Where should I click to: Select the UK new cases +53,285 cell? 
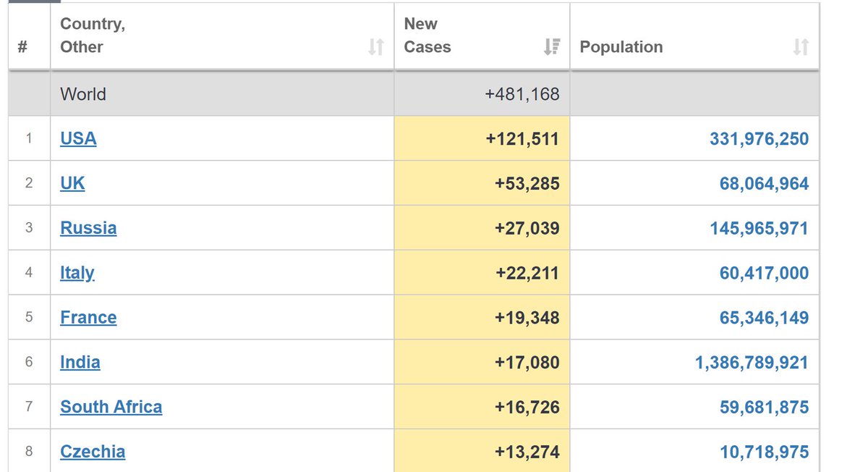[482, 183]
